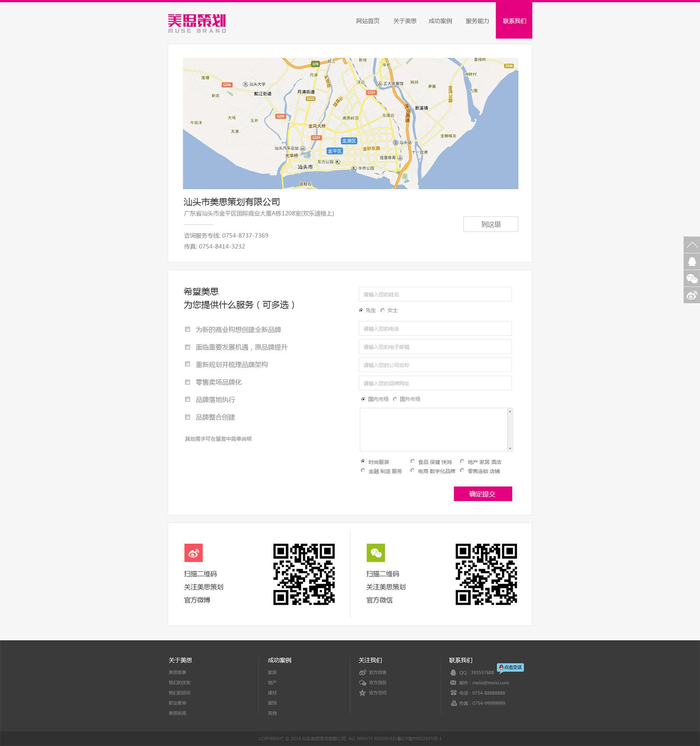
Task: Click the textarea scrollbar down arrow
Action: coord(510,448)
